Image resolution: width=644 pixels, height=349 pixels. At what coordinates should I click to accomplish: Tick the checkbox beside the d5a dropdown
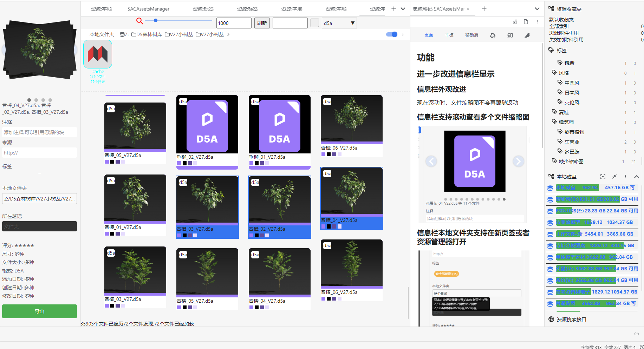tap(315, 23)
